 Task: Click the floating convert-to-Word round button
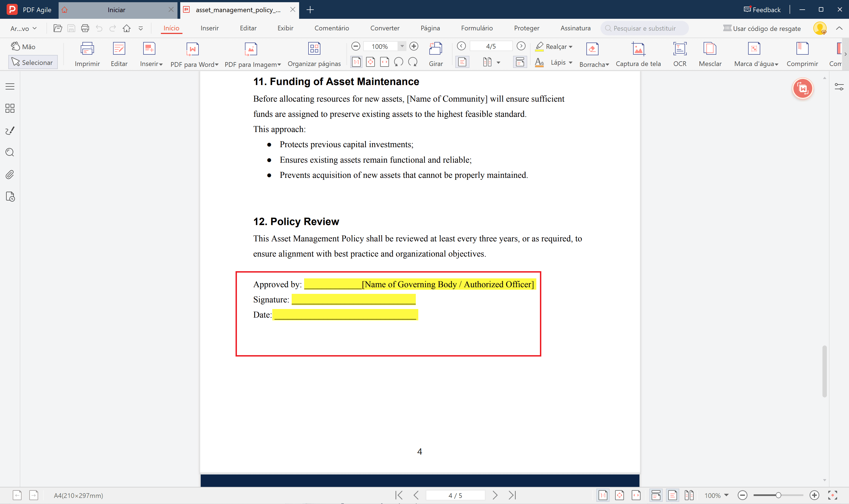(803, 89)
